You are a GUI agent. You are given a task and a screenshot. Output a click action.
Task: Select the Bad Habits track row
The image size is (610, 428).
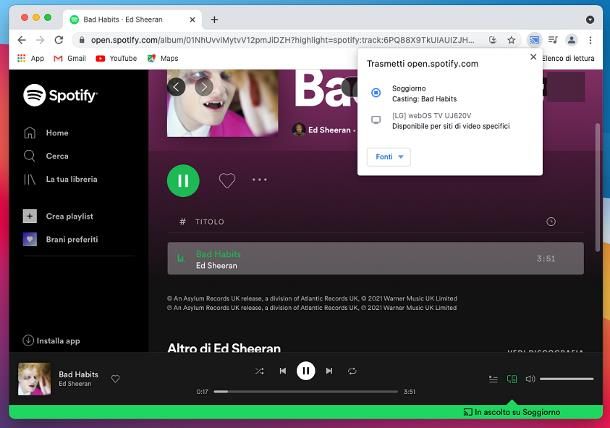pos(376,259)
